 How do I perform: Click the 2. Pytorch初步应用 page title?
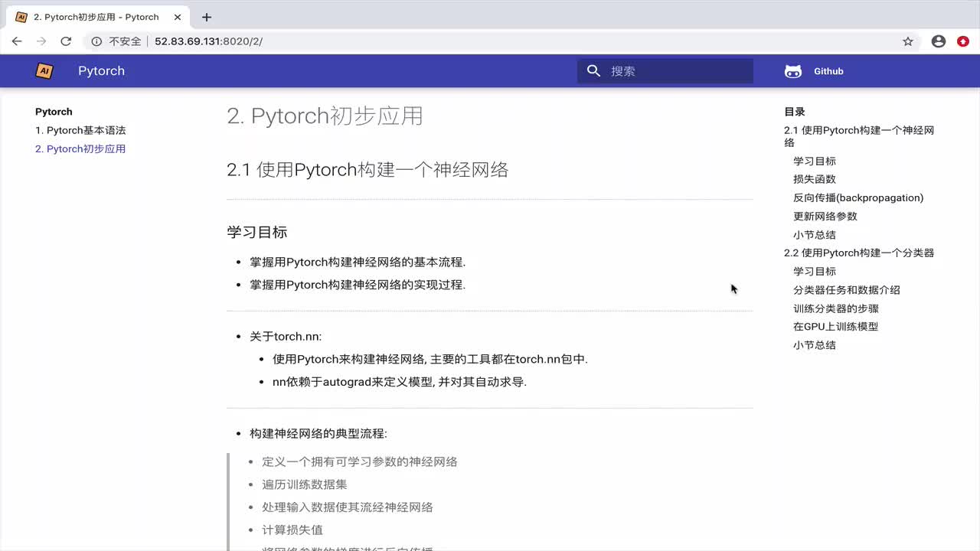pos(325,116)
